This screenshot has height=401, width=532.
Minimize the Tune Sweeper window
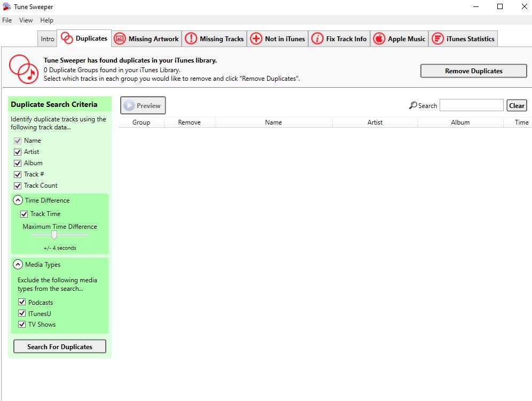476,6
